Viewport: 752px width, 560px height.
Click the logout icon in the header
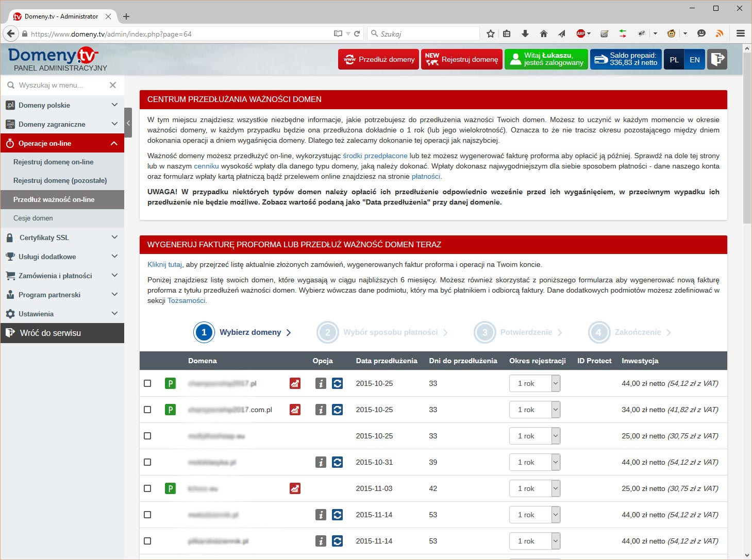coord(717,59)
